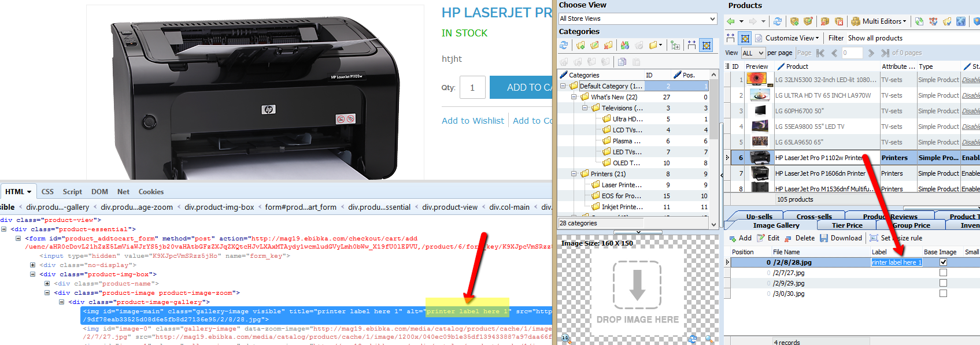Open the All Store Views dropdown
Screen dimensions: 980x345
pos(638,18)
